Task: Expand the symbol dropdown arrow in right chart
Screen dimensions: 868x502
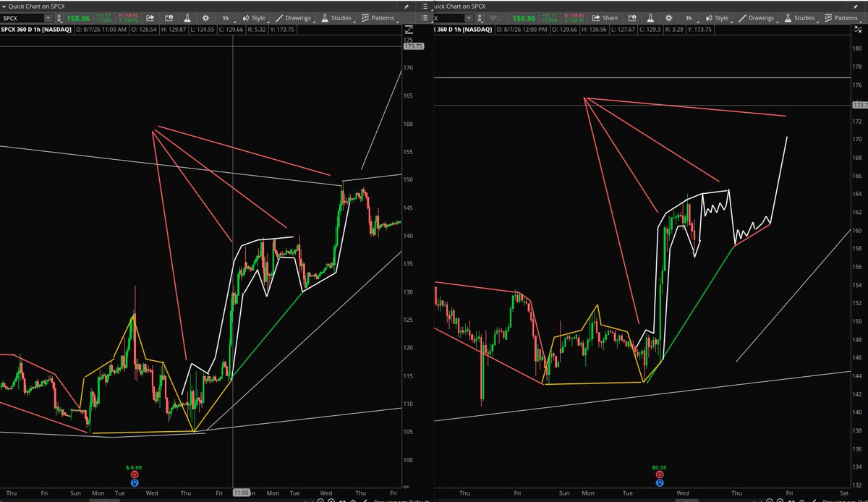Action: [469, 17]
